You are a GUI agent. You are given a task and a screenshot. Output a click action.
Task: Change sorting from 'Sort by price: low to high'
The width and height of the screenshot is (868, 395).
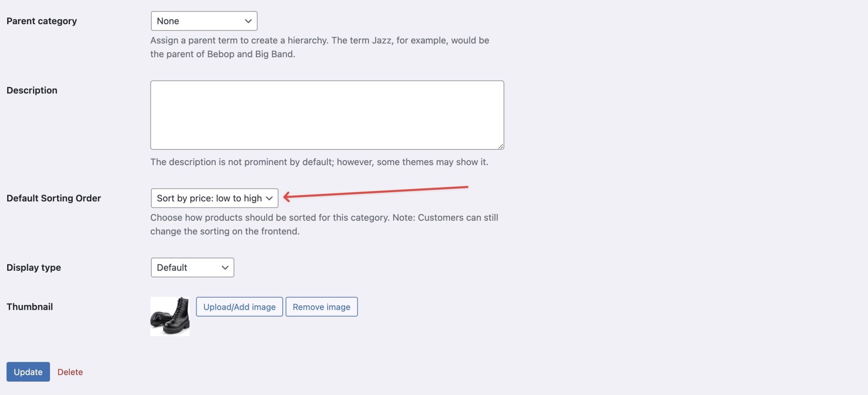[214, 198]
